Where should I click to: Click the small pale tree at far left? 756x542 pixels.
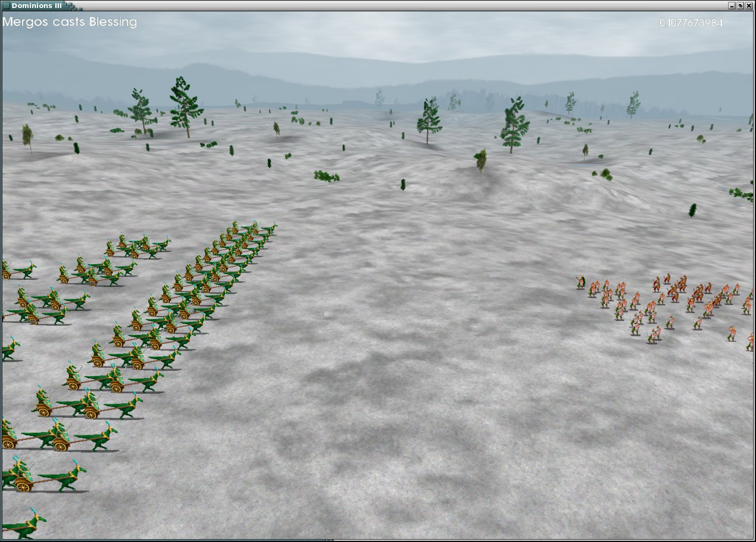click(27, 136)
